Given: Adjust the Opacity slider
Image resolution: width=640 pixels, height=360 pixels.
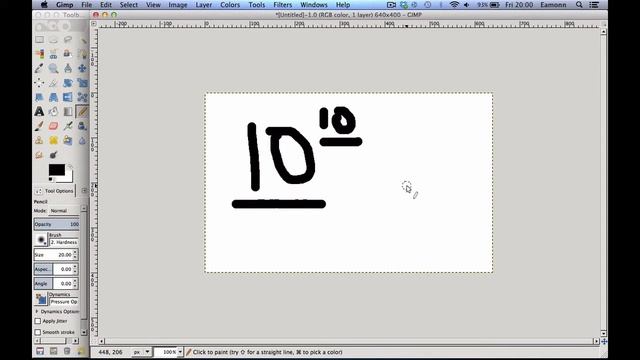Looking at the screenshot, I should pos(56,224).
